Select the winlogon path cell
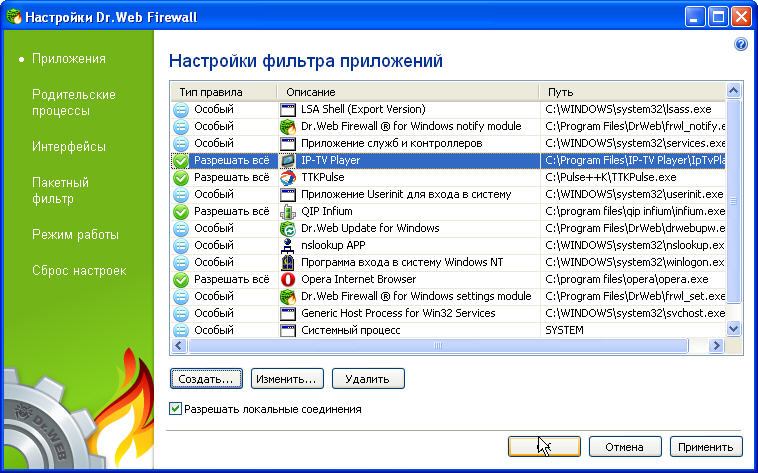 coord(633,263)
